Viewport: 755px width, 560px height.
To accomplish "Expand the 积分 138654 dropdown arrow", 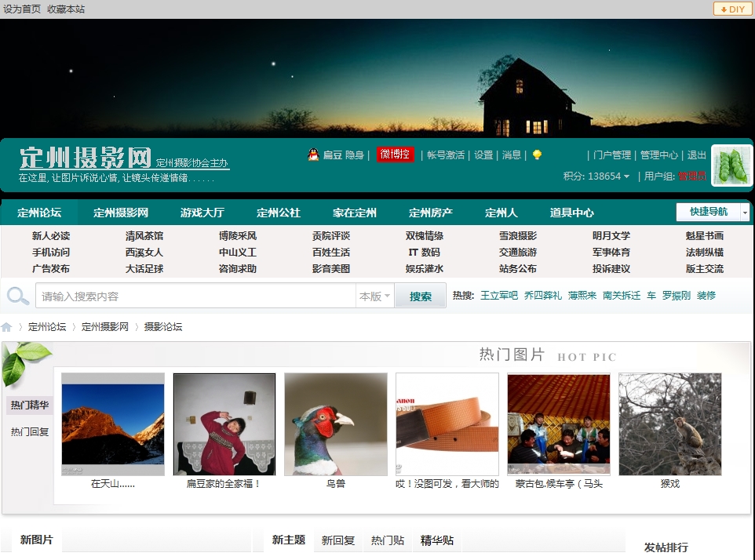I will (626, 176).
